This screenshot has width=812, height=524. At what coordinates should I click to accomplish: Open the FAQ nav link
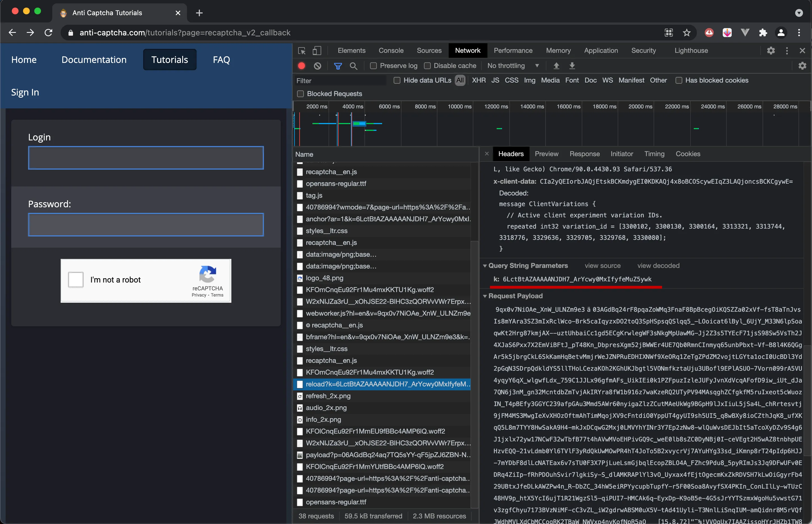point(222,60)
